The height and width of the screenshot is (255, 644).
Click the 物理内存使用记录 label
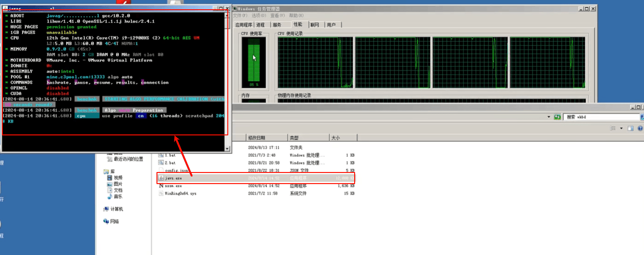(x=294, y=96)
